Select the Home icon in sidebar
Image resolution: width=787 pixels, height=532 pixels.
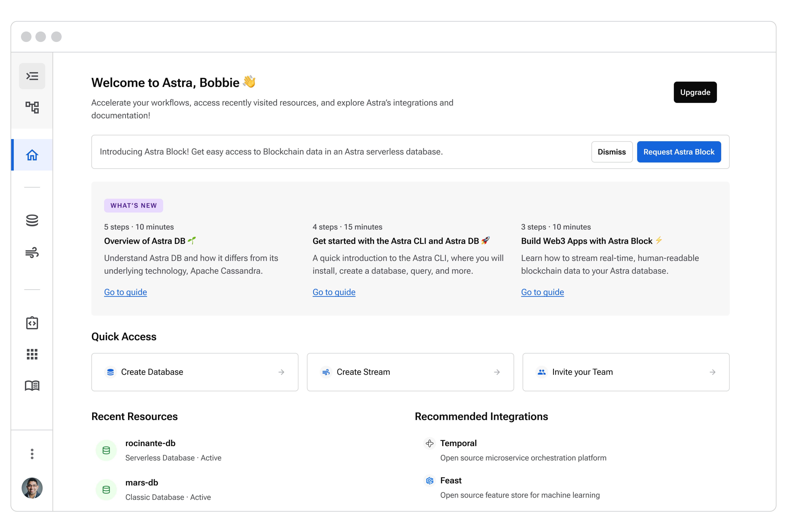coord(32,155)
